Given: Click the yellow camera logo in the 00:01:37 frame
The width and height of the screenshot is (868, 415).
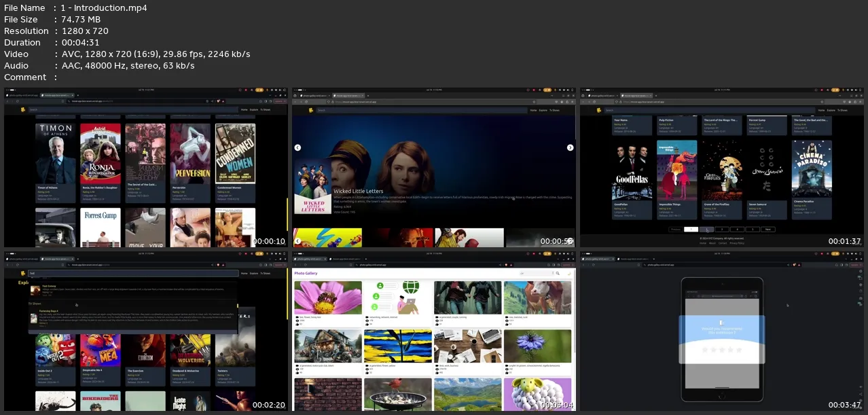Looking at the screenshot, I should [598, 109].
